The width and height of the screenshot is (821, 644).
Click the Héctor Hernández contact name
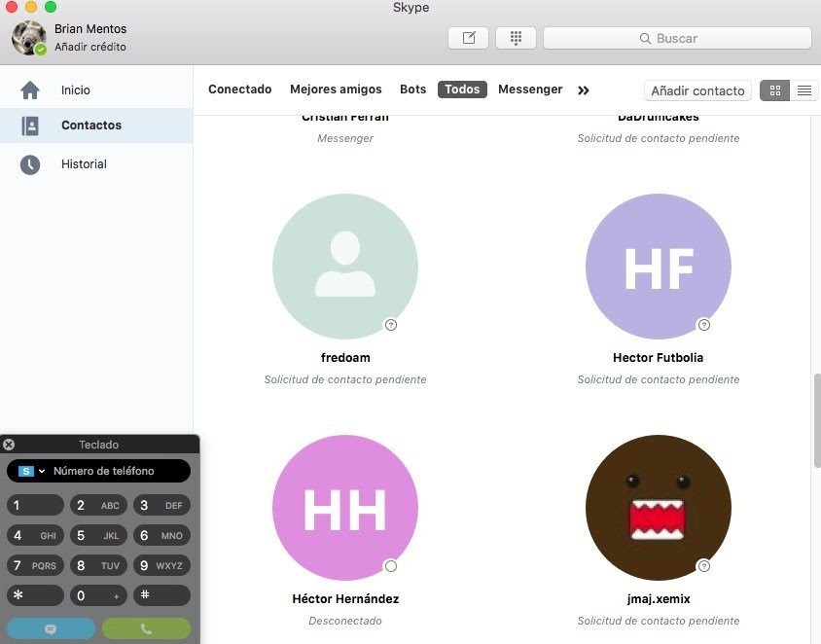345,599
